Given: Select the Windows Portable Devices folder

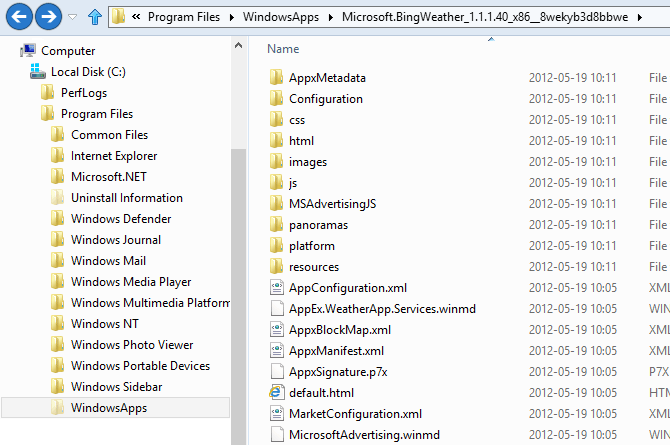Looking at the screenshot, I should 141,365.
